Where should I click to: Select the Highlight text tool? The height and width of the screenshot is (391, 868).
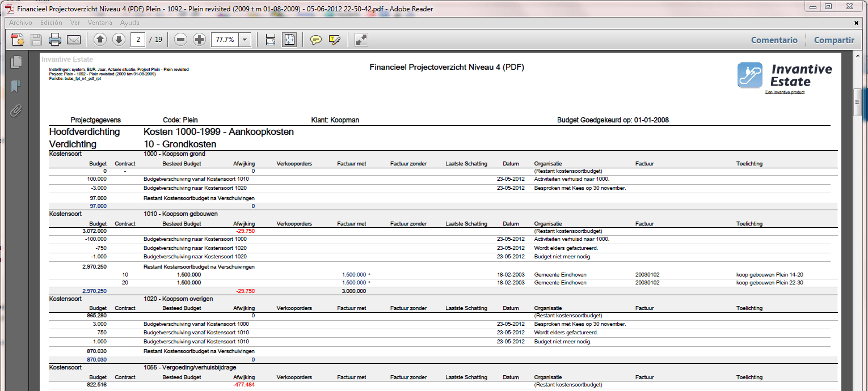[334, 40]
